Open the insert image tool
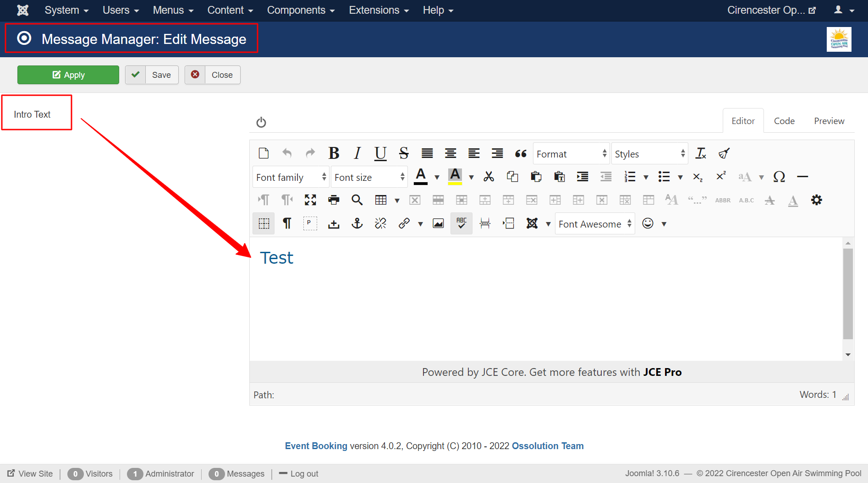 (x=438, y=223)
